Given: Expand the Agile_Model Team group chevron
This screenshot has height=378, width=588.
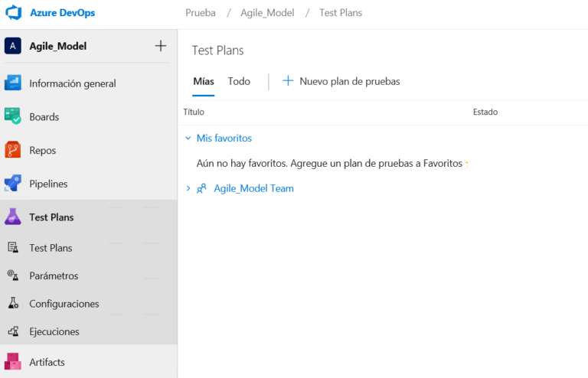Looking at the screenshot, I should (188, 188).
